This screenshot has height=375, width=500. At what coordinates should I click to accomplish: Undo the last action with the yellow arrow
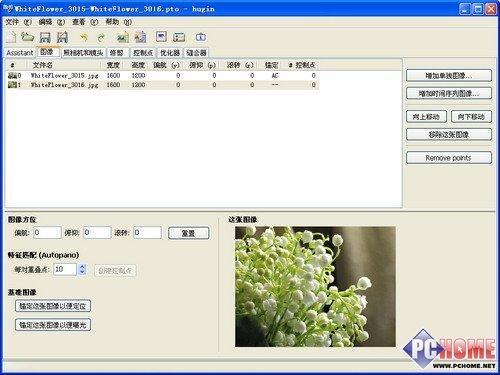coord(83,37)
